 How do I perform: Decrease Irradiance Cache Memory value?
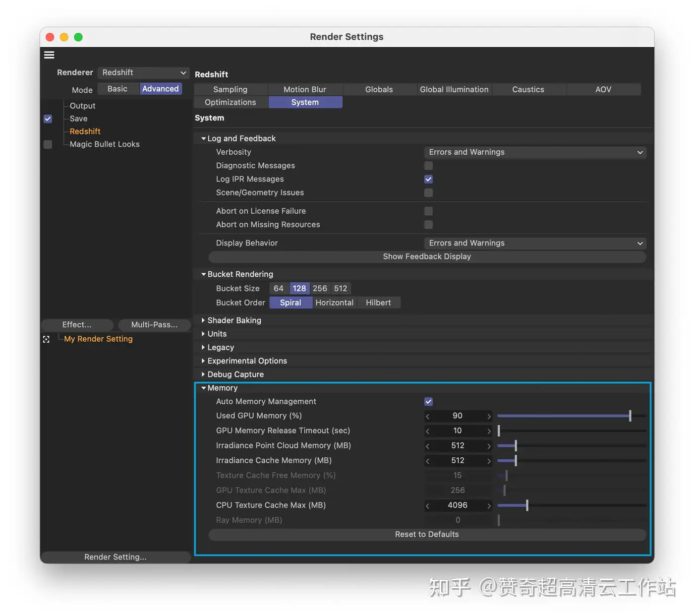point(428,461)
